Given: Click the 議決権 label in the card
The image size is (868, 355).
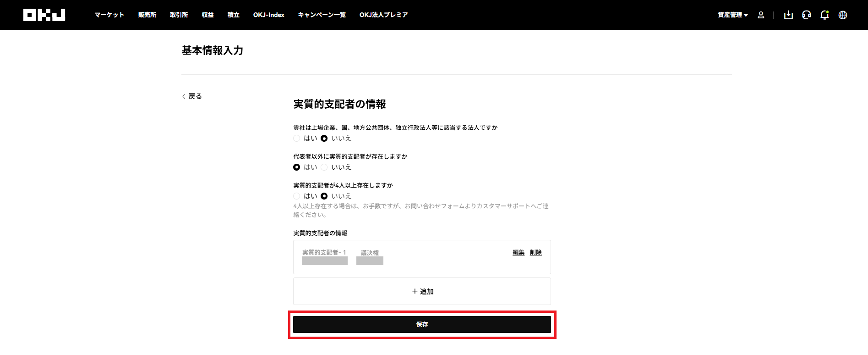Looking at the screenshot, I should pos(370,253).
